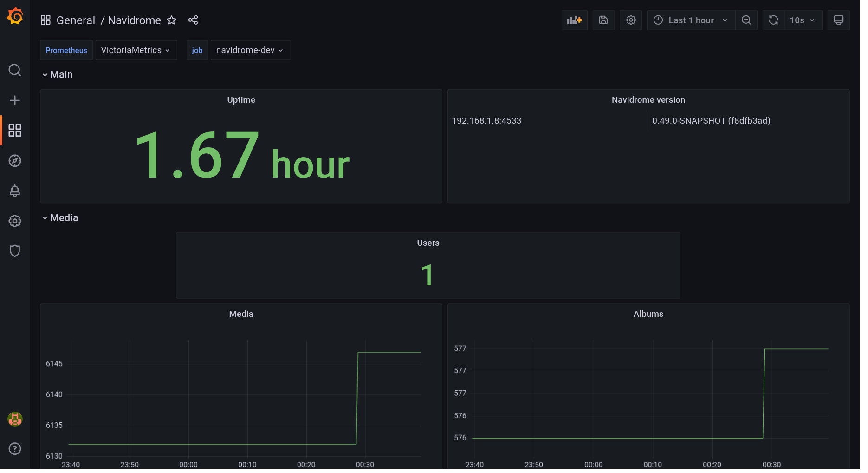Open the Server Admin shield icon

point(15,251)
